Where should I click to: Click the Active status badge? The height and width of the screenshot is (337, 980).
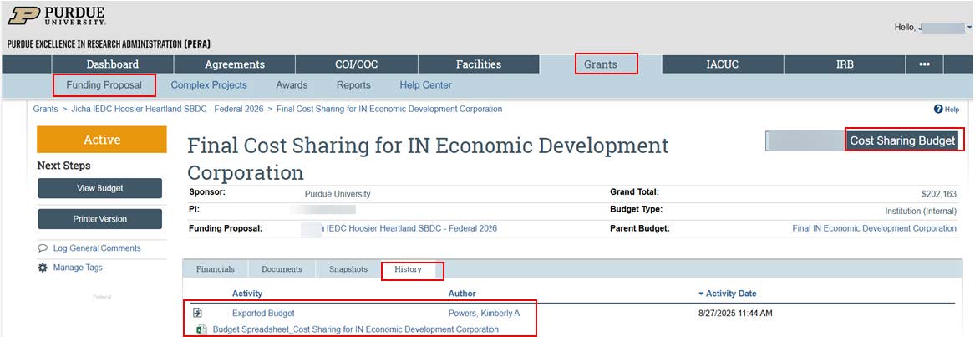102,140
